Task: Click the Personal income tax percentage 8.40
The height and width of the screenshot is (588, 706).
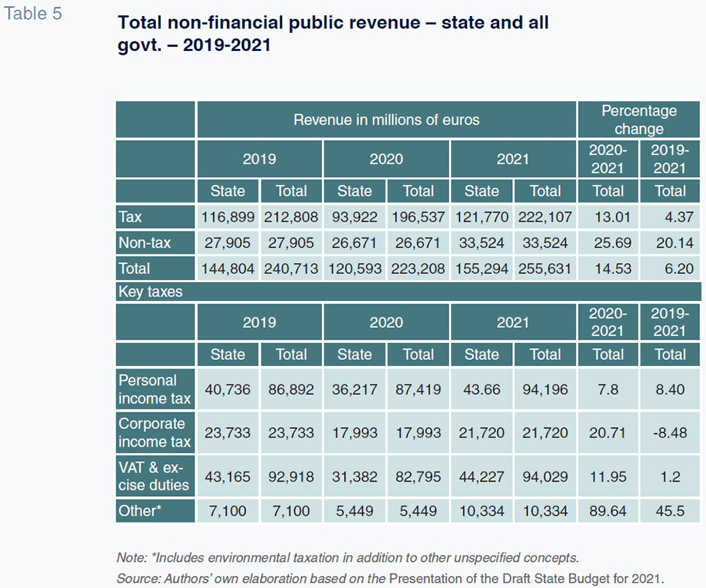Action: coord(670,389)
